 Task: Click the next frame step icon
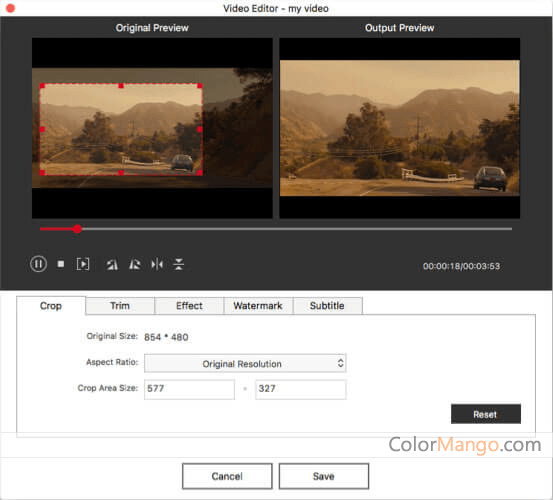point(83,264)
